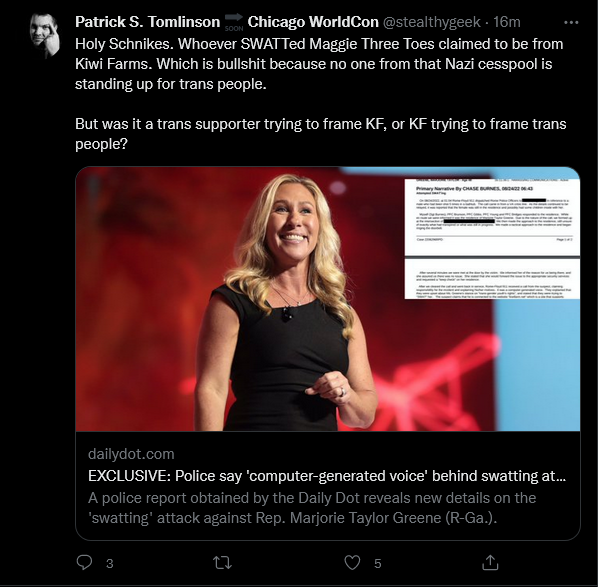This screenshot has height=587, width=598.
Task: Retweet this post using the arrows icon
Action: coord(222,563)
